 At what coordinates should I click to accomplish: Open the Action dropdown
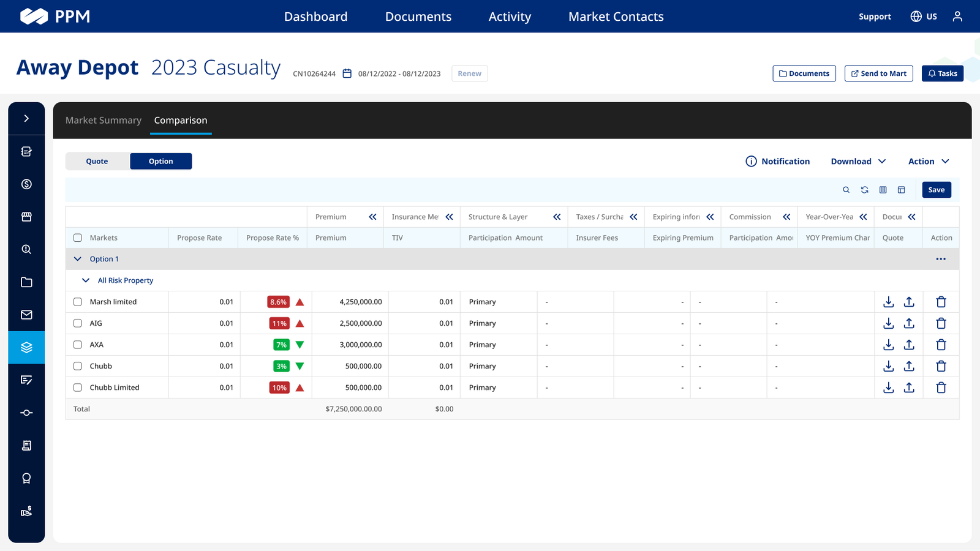pyautogui.click(x=929, y=161)
